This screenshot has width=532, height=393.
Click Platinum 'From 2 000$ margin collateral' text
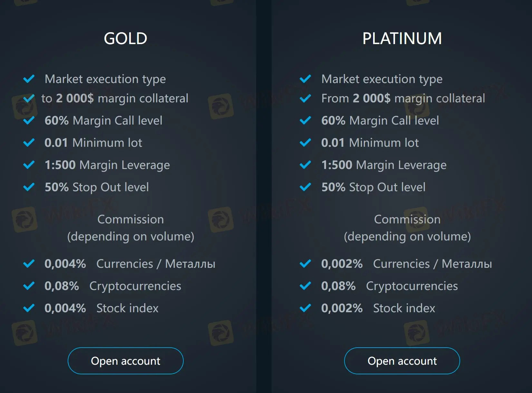coord(403,98)
